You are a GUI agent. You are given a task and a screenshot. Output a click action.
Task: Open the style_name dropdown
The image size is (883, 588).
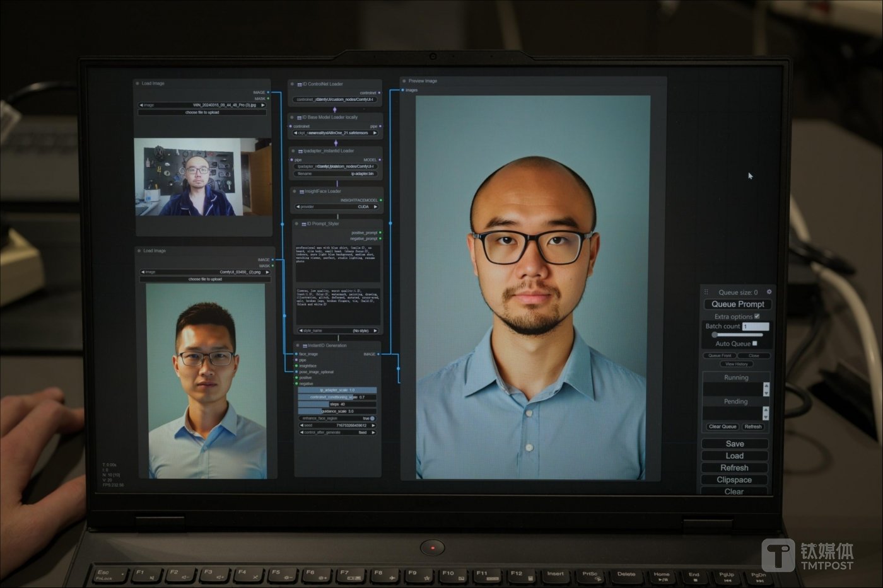click(x=337, y=330)
